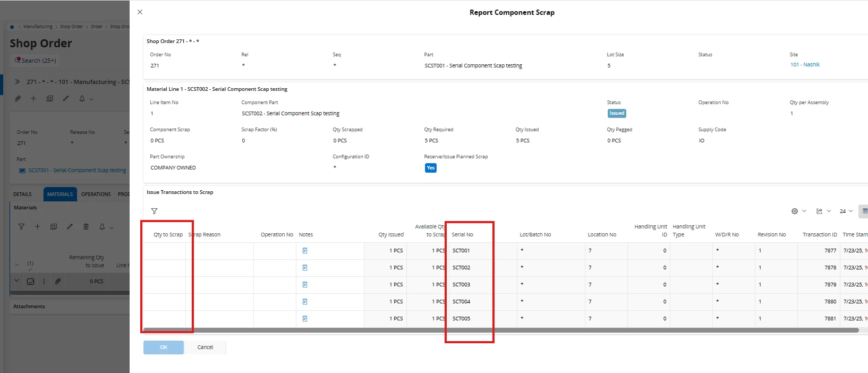This screenshot has width=868, height=373.
Task: Click the Yes Reserve/Issue Planned Scrap badge
Action: click(x=431, y=167)
